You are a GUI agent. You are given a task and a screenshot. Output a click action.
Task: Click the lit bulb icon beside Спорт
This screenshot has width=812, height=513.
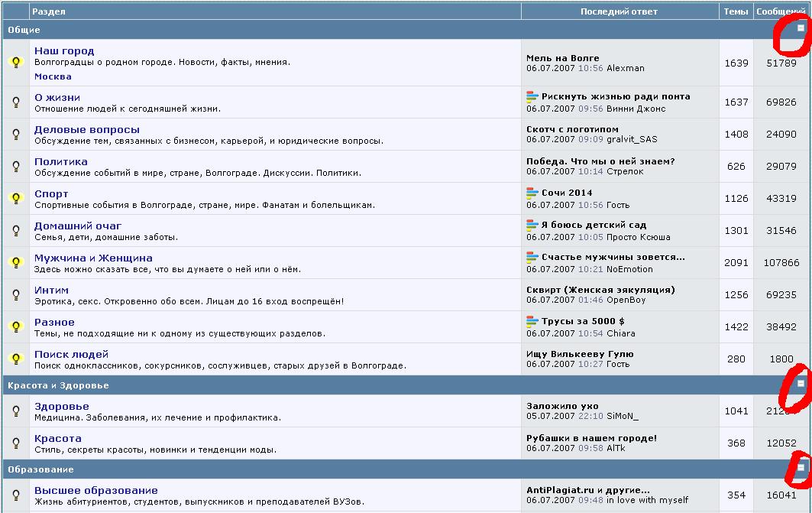(15, 199)
